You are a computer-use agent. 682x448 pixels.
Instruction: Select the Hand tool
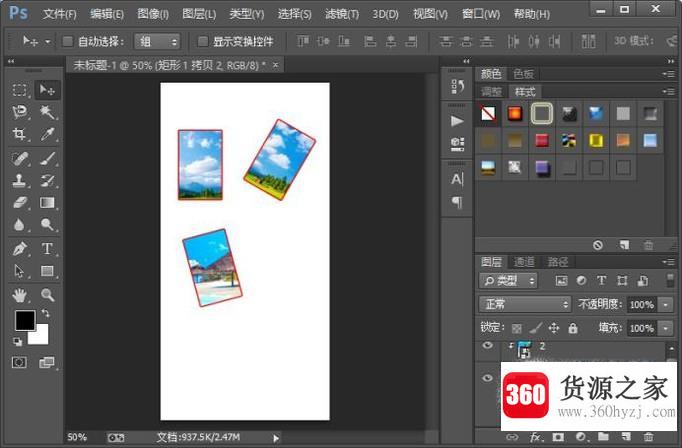tap(19, 295)
